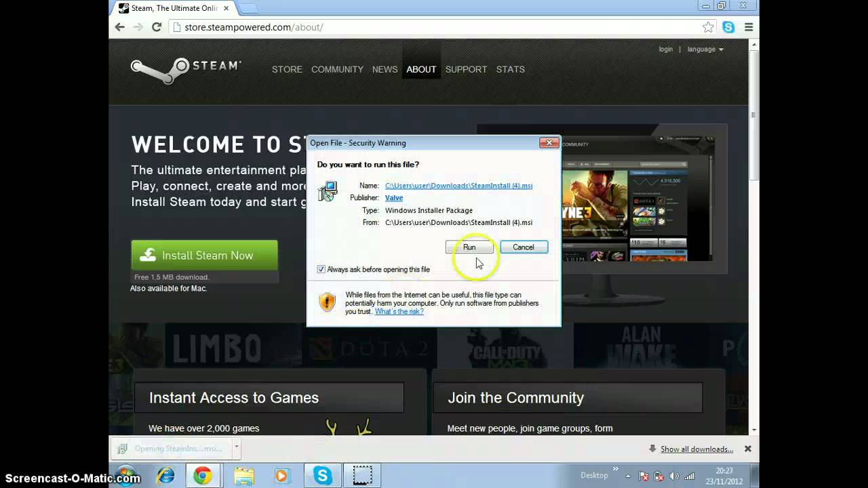Viewport: 868px width, 488px height.
Task: Click Show all downloads link
Action: pyautogui.click(x=696, y=449)
